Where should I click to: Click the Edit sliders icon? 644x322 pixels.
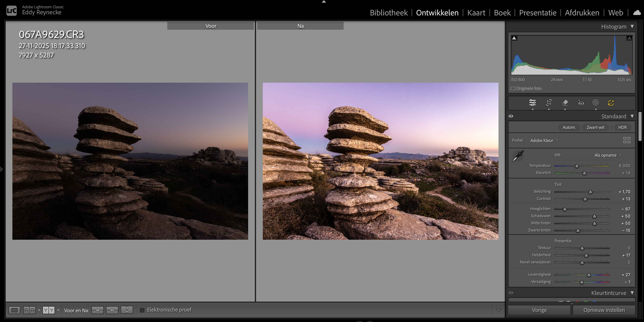(533, 103)
